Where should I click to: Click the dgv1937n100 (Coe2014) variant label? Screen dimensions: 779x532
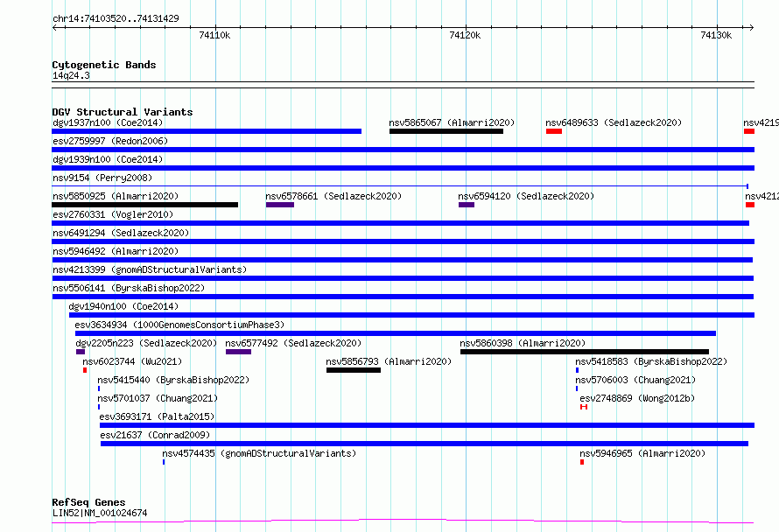pos(108,122)
